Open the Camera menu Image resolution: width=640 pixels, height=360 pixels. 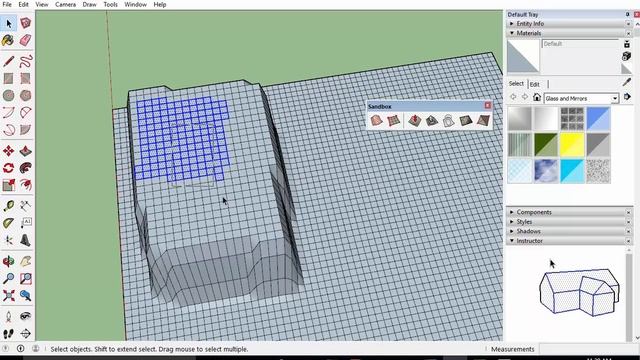(65, 4)
